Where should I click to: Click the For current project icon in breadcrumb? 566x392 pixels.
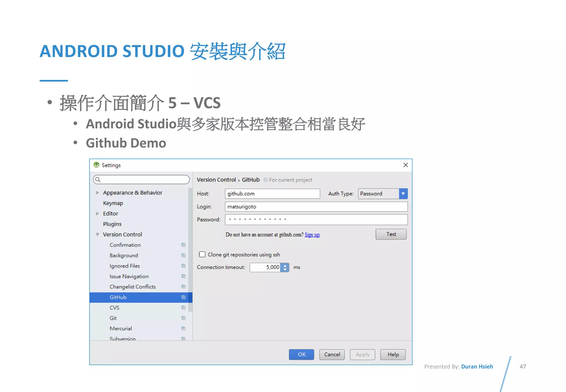pyautogui.click(x=266, y=180)
